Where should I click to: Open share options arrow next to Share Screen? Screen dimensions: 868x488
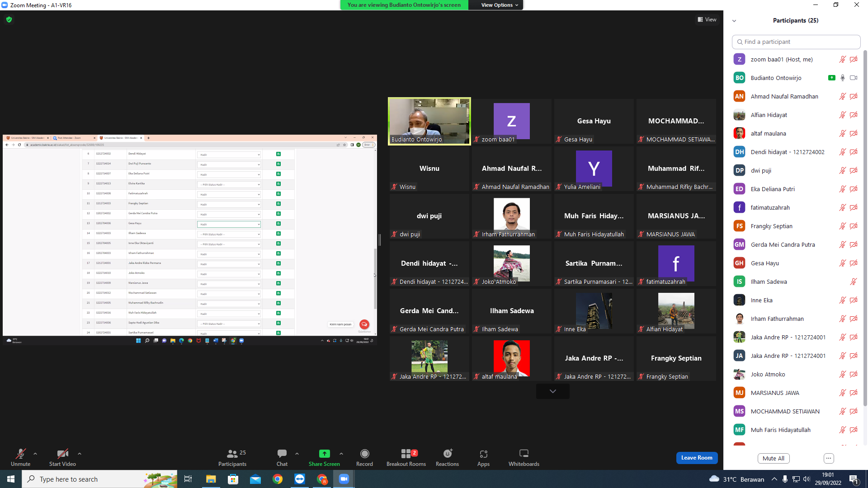coord(341,454)
